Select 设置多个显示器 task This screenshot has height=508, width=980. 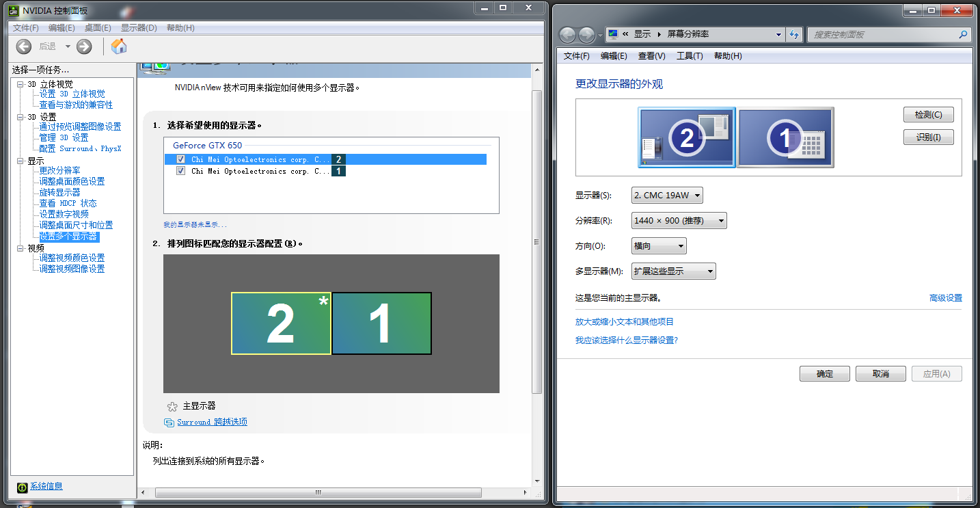[68, 237]
